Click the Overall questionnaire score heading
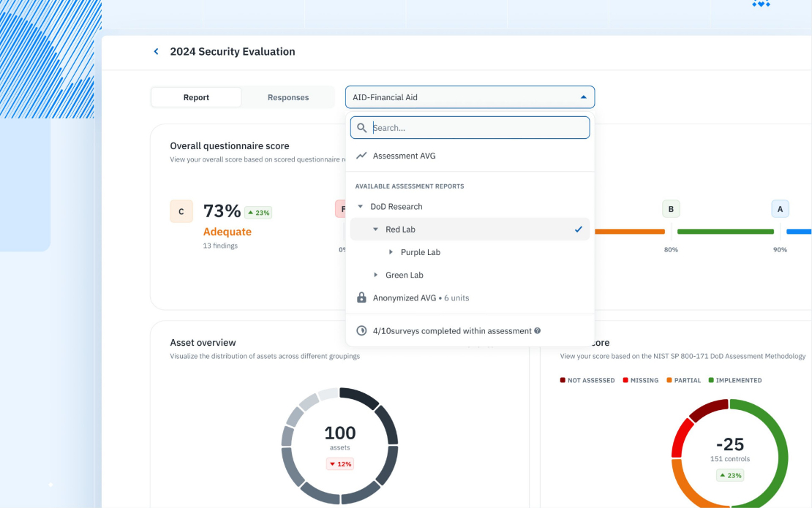 click(x=230, y=146)
